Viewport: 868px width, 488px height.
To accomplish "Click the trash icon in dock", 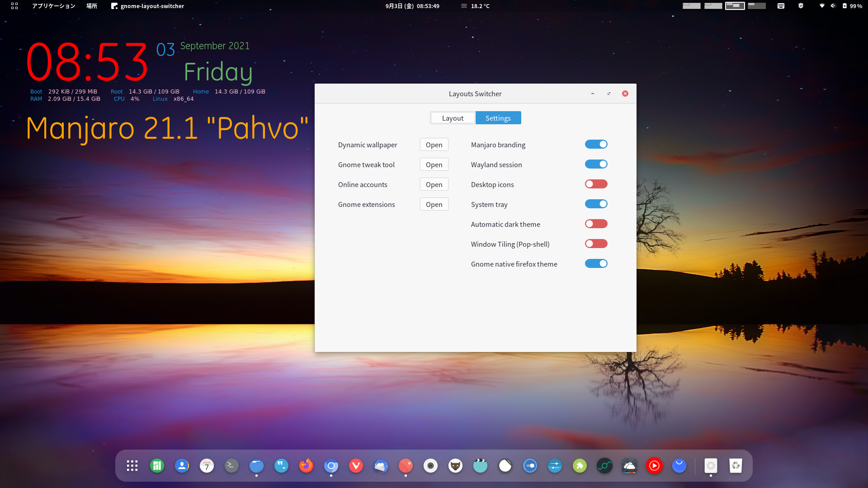I will (x=736, y=466).
